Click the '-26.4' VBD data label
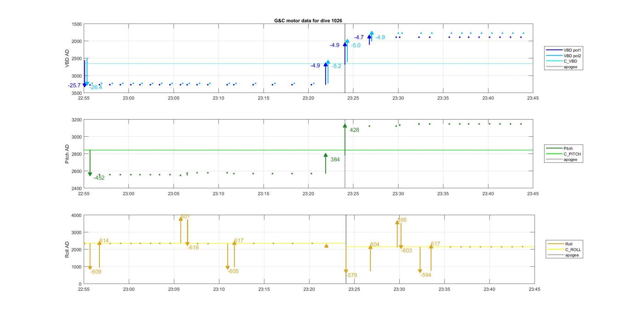This screenshot has height=319, width=644. tap(96, 87)
